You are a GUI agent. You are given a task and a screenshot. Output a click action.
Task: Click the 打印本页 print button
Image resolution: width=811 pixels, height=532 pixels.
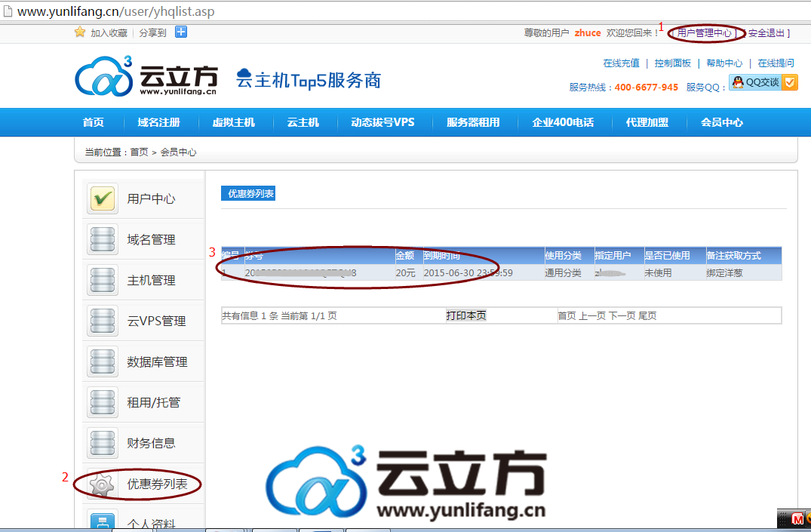tap(466, 315)
